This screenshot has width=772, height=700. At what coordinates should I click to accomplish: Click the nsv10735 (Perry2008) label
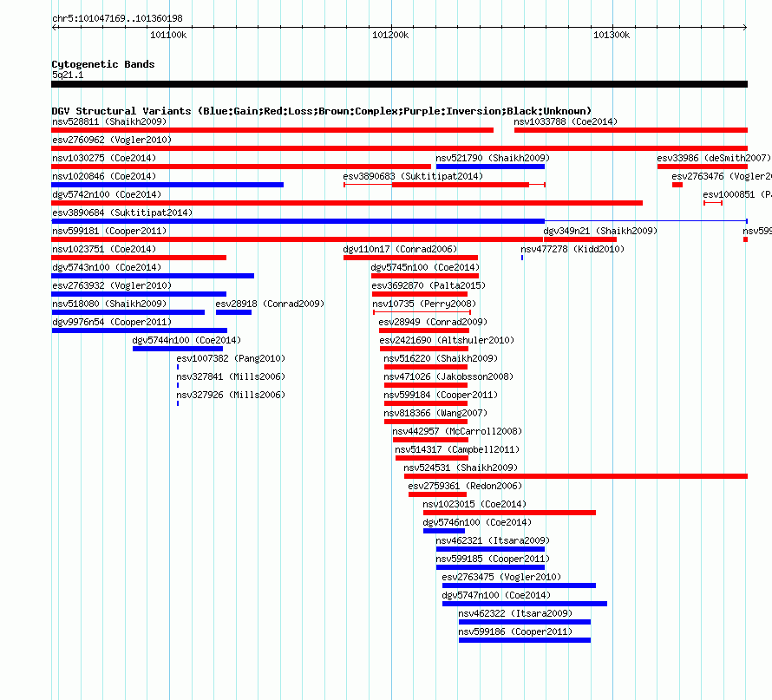[x=424, y=304]
